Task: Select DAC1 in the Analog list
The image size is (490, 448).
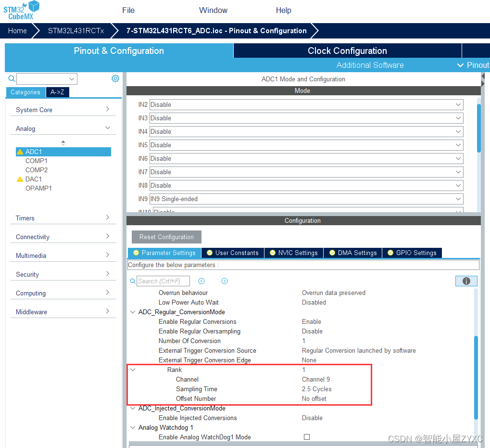Action: pos(34,179)
